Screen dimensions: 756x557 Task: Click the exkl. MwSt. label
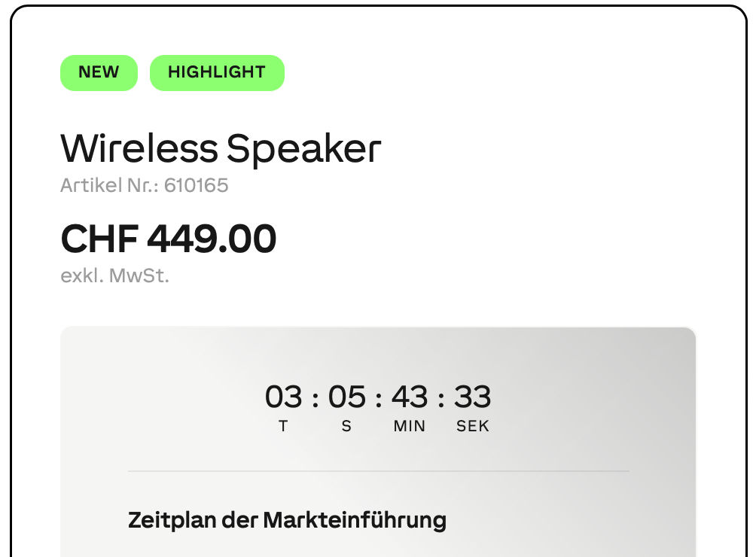click(x=115, y=275)
